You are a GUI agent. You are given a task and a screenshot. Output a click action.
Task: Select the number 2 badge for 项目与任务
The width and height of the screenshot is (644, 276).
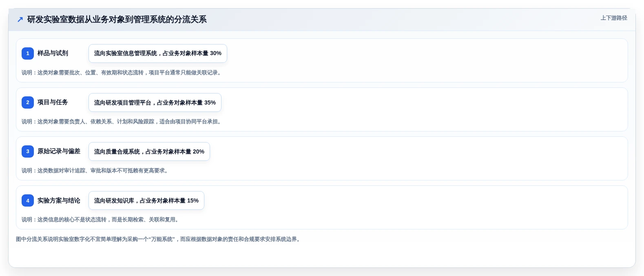(28, 102)
